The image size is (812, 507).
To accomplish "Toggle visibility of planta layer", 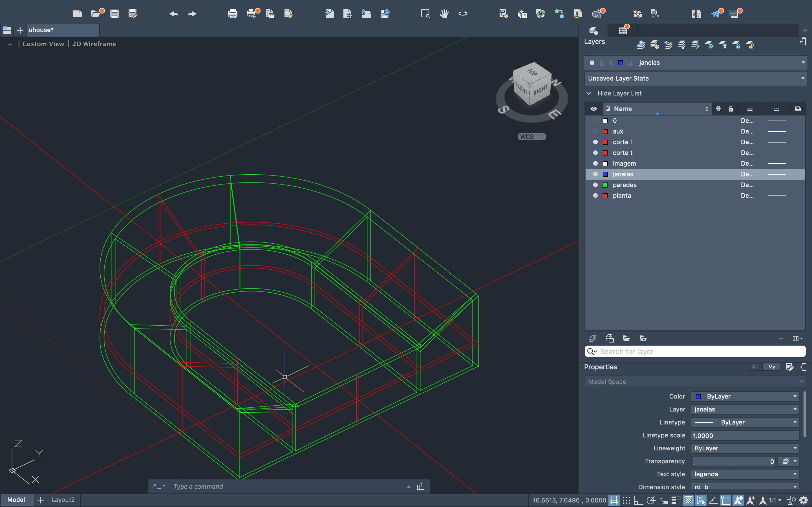I will click(x=595, y=195).
